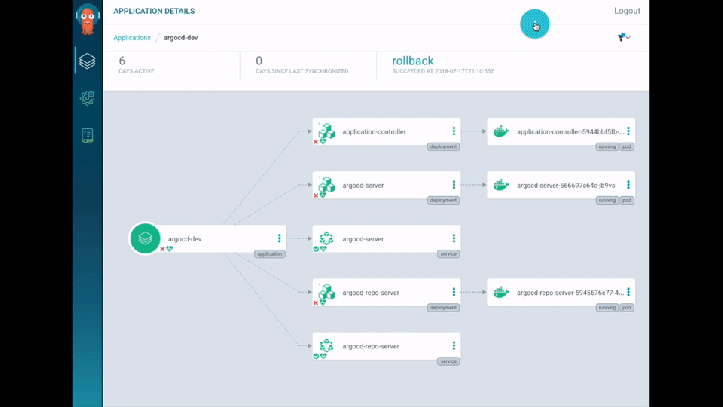Click the argocd-repo-server service node icon

(326, 346)
